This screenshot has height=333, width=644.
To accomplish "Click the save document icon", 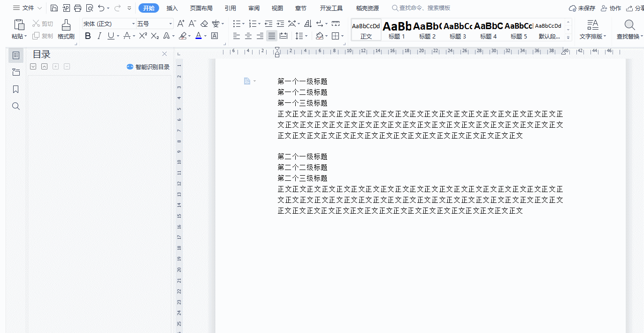I will (54, 8).
